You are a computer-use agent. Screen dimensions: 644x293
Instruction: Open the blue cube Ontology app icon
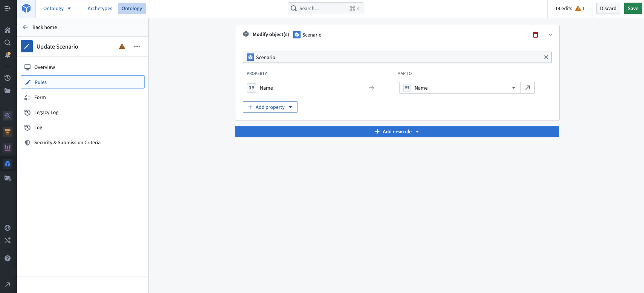point(8,164)
